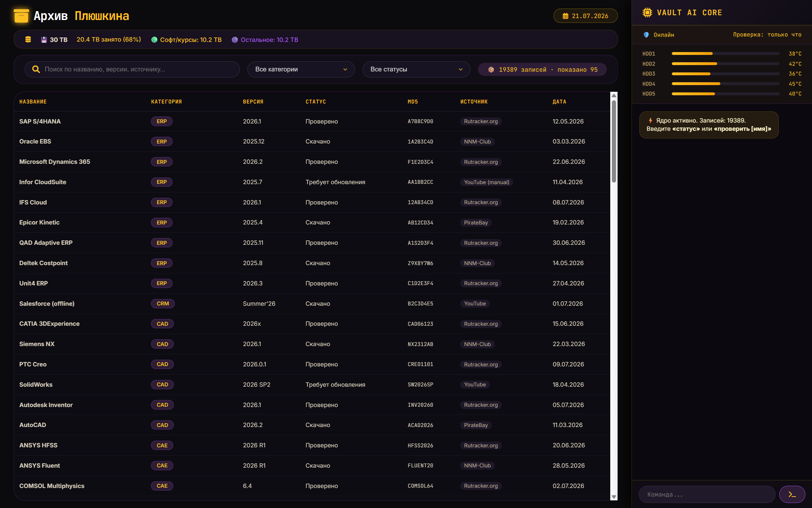Open the Все категории dropdown
The height and width of the screenshot is (508, 812).
[301, 69]
